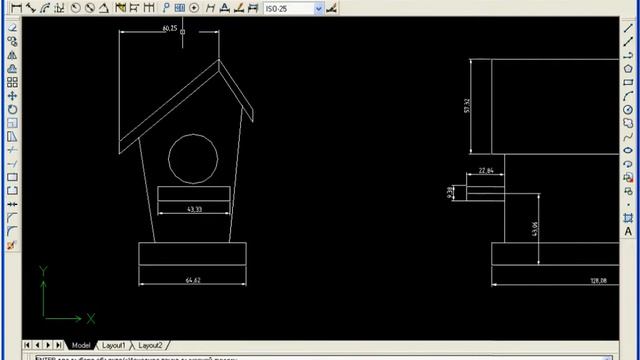The height and width of the screenshot is (360, 640).
Task: Click the 64.62 dimension text
Action: [193, 280]
